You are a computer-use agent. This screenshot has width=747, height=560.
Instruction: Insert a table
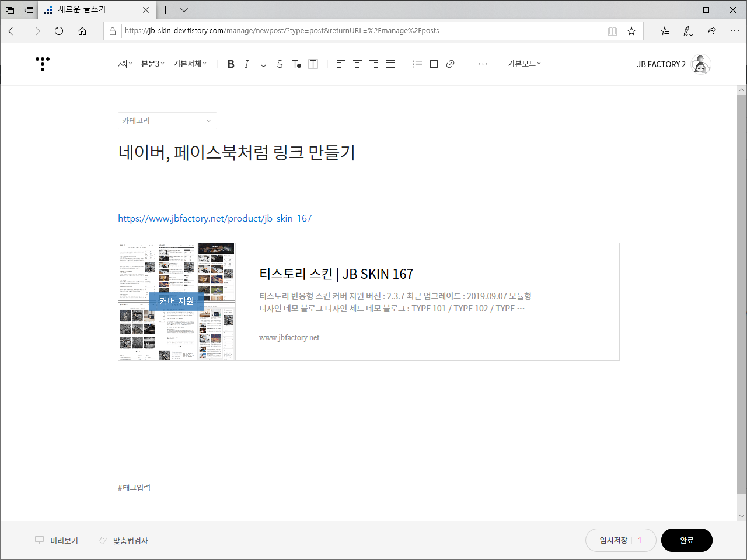[x=434, y=64]
